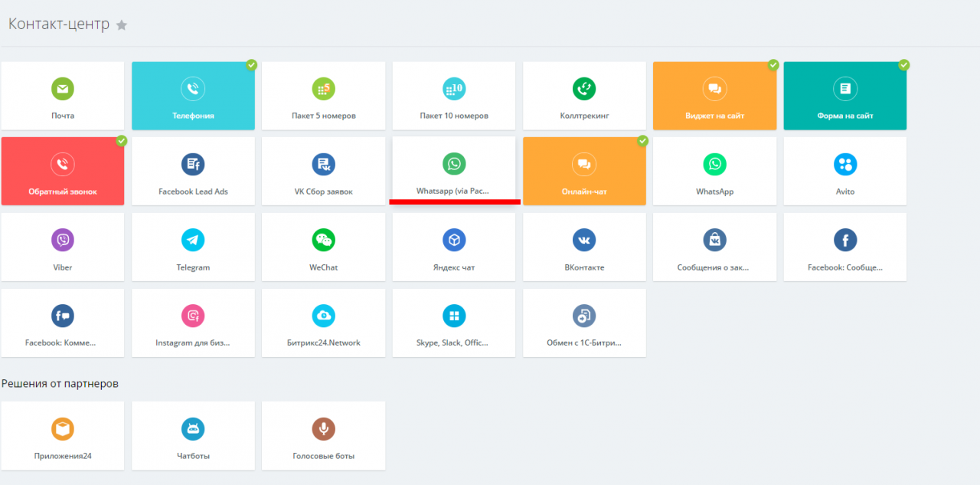980x485 pixels.
Task: Click the Чатботы robot icon
Action: point(193,429)
